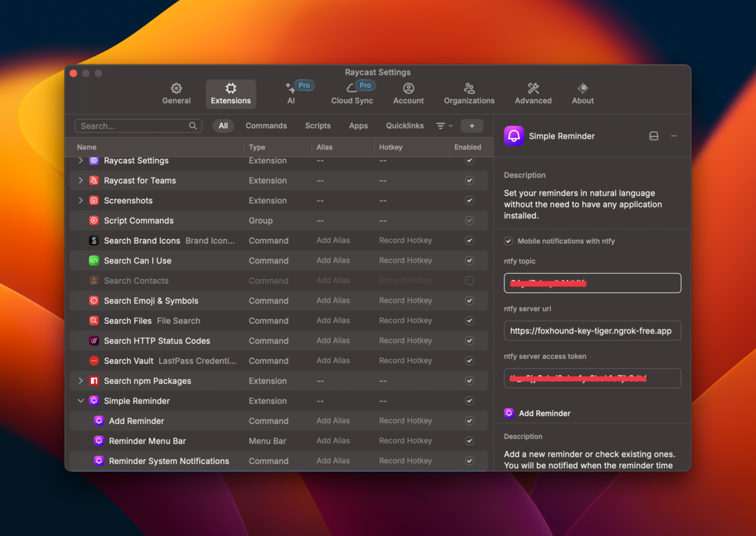This screenshot has height=536, width=756.
Task: Switch to the Extensions tab
Action: pyautogui.click(x=230, y=94)
